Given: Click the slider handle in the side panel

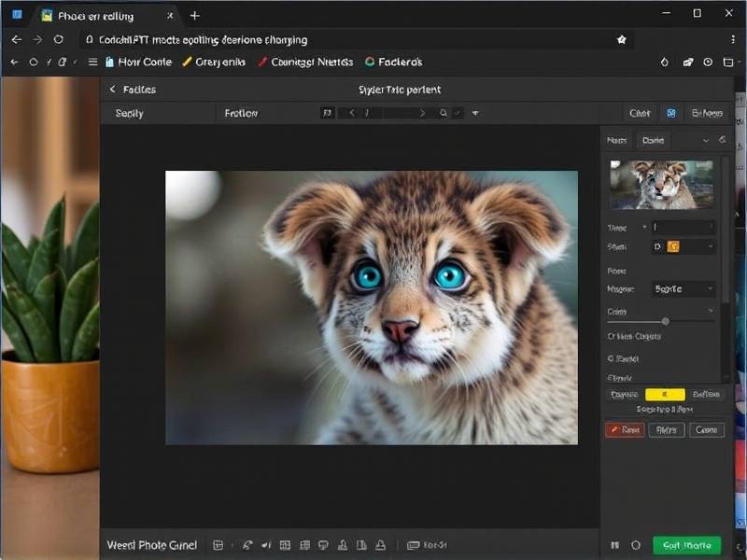Looking at the screenshot, I should pyautogui.click(x=665, y=321).
